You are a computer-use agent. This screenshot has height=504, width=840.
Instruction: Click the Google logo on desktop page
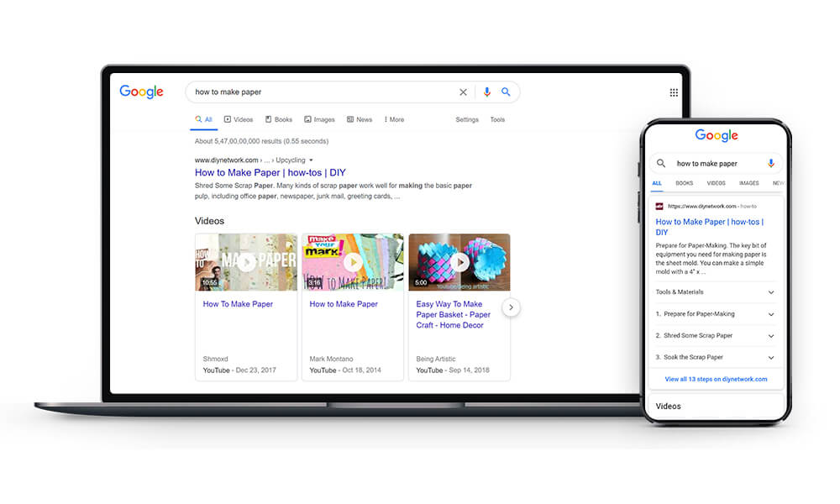[141, 92]
